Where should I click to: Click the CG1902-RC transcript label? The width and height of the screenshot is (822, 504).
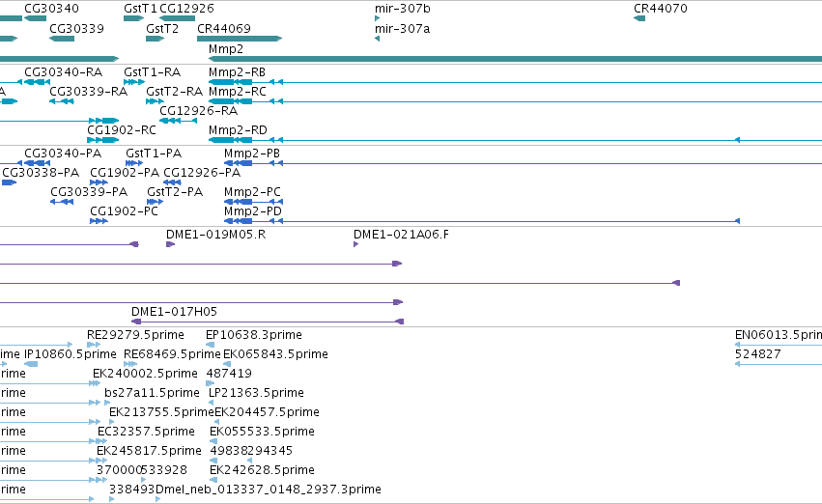(x=121, y=130)
